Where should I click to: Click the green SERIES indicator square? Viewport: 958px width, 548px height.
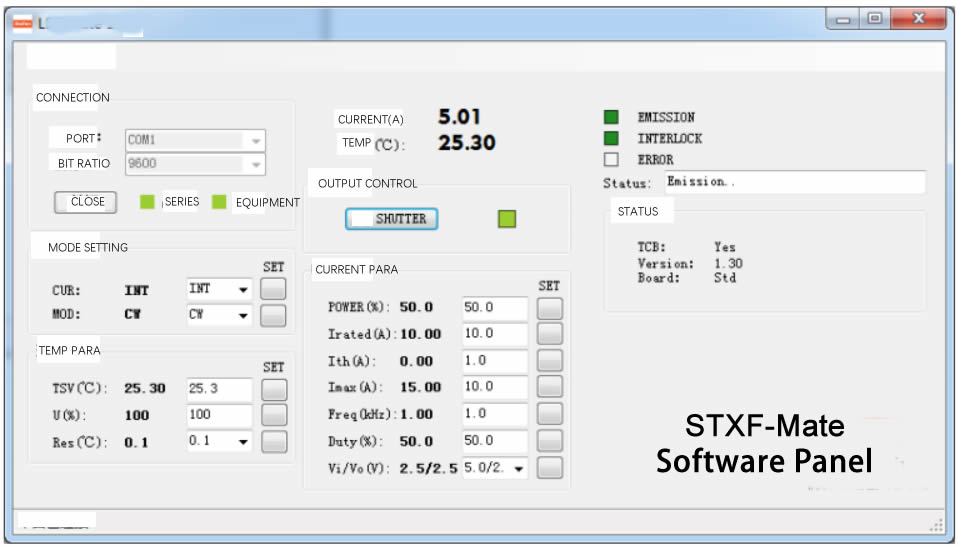point(147,202)
